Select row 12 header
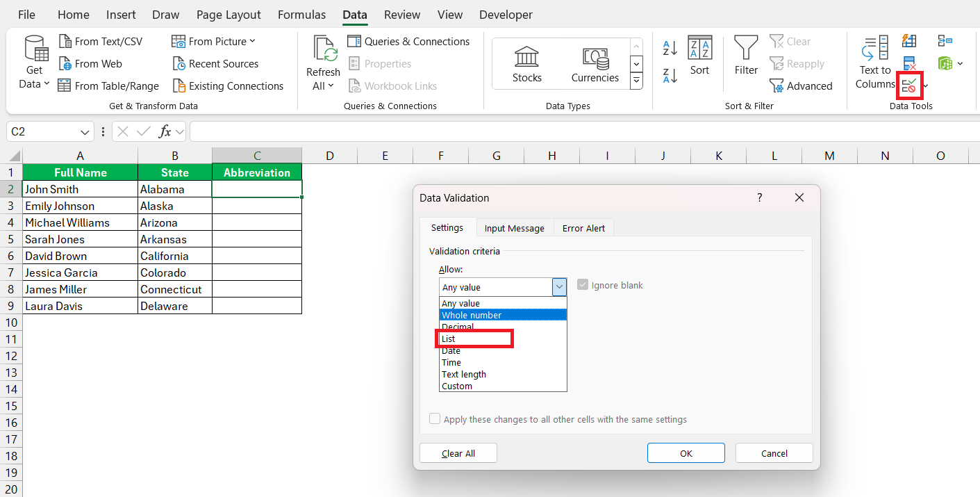The image size is (980, 497). click(x=11, y=356)
